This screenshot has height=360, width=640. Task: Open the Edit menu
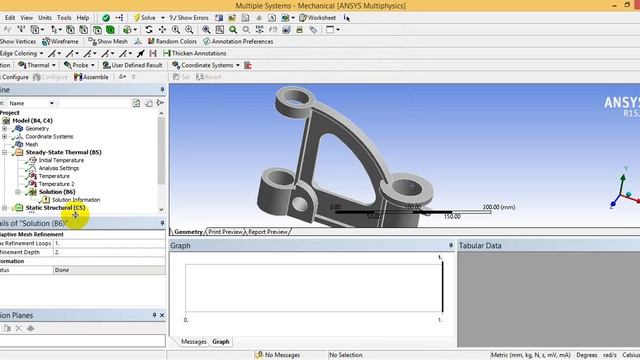coord(10,18)
